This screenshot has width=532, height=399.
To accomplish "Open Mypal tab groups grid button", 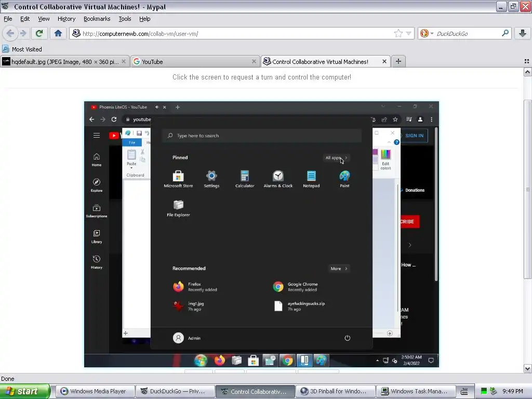I will tap(527, 61).
